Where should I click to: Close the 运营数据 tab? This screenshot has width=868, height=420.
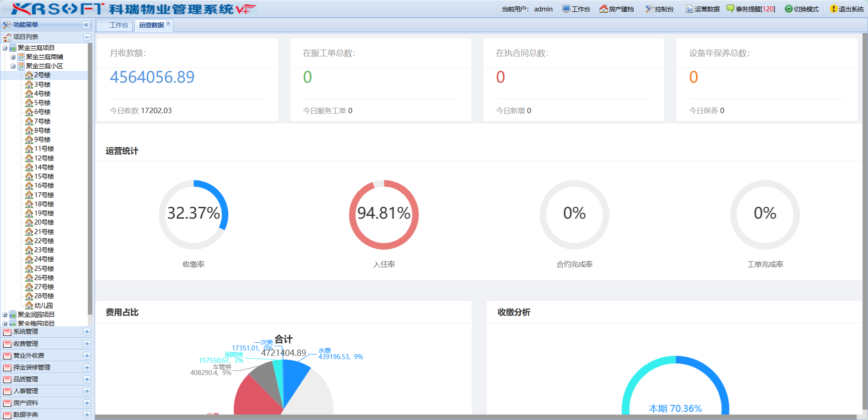[x=168, y=23]
